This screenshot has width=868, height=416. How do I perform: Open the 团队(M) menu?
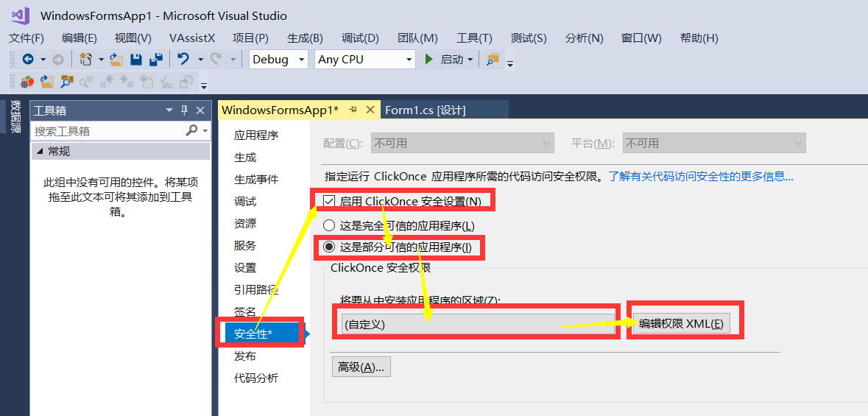click(418, 38)
